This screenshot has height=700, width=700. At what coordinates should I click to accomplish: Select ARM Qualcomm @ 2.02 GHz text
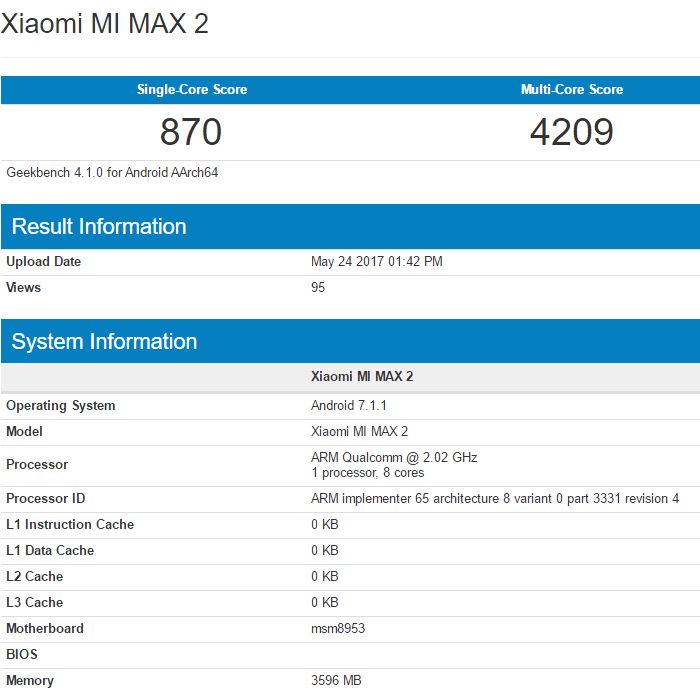click(394, 458)
